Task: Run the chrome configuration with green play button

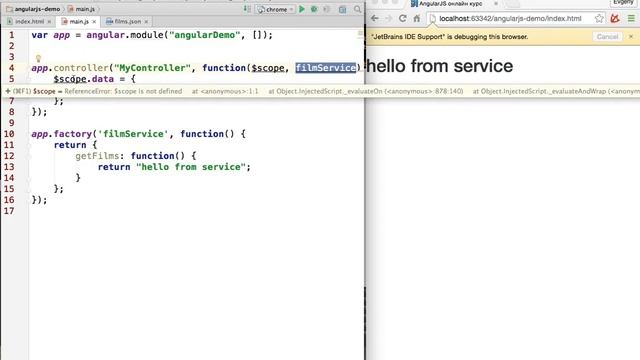Action: pos(302,9)
